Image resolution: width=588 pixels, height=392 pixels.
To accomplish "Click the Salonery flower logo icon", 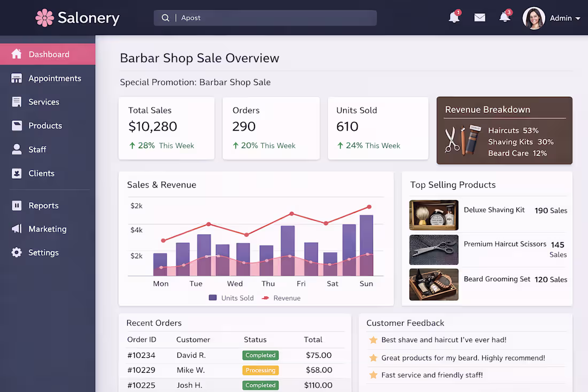I will [x=44, y=18].
